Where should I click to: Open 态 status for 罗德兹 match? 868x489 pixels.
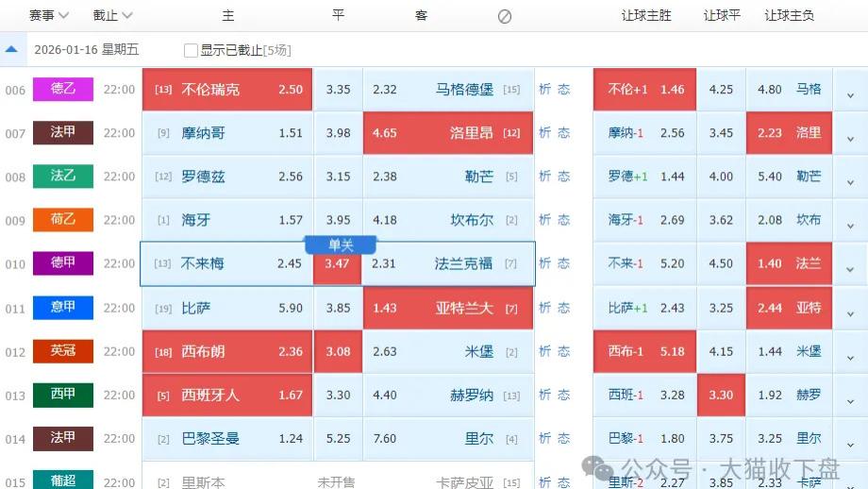pos(563,177)
